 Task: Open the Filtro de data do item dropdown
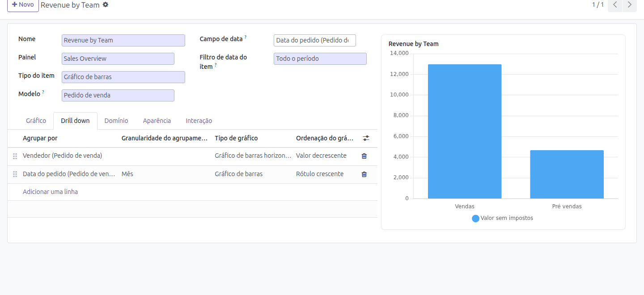(320, 59)
